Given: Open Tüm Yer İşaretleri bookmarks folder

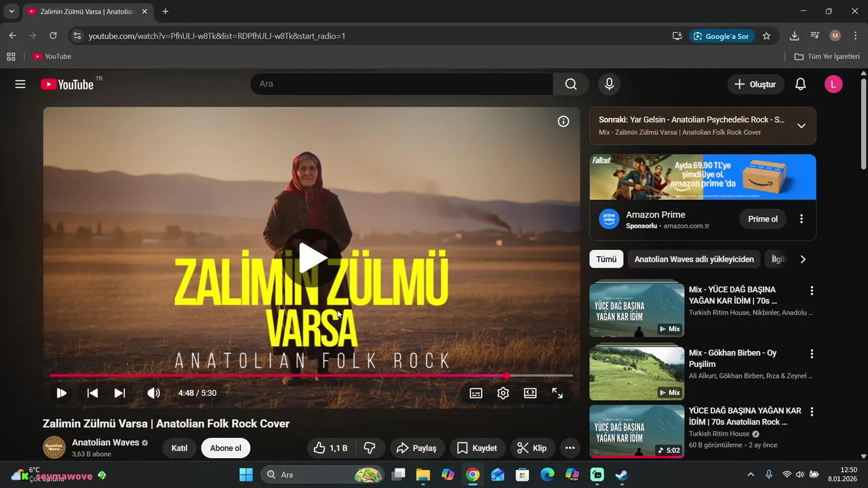Looking at the screenshot, I should (827, 56).
